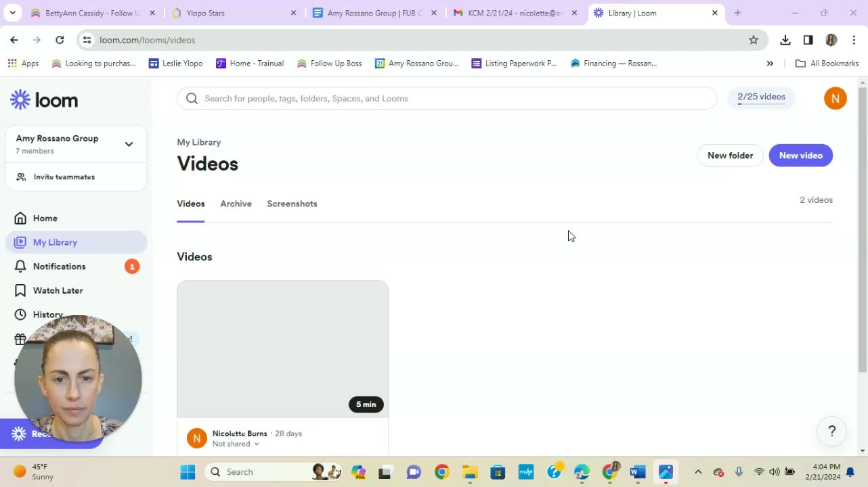Click the magnifier icon in Loom search
Screen dimensions: 868x487
(192, 98)
